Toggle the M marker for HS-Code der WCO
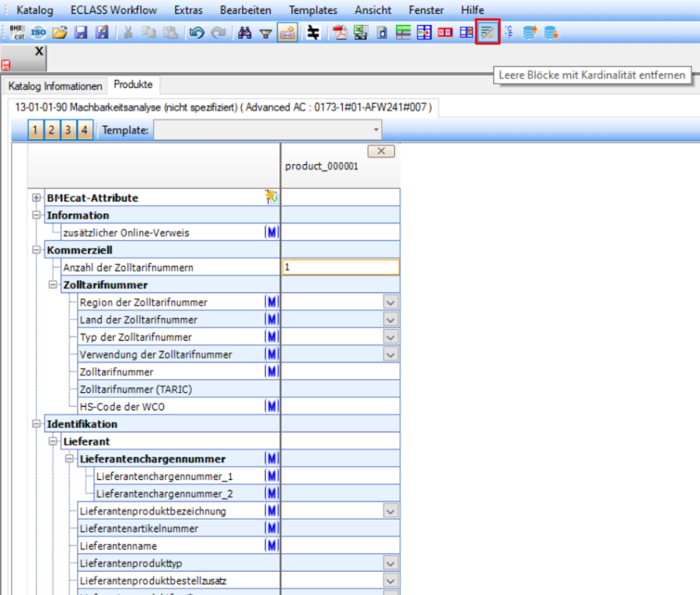This screenshot has width=700, height=595. click(271, 406)
